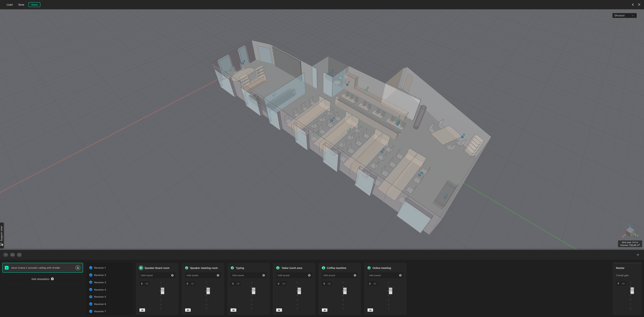Click the headphones icon in the playback bar
Screen dimensions: 644x317
[x=13, y=255]
